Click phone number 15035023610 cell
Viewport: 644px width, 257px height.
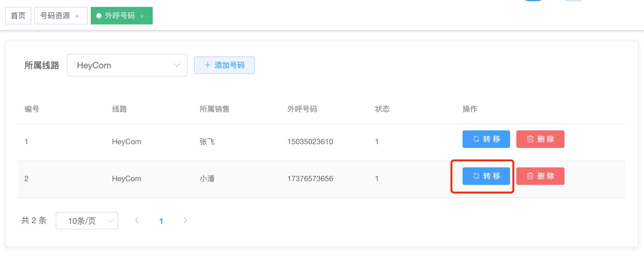310,142
